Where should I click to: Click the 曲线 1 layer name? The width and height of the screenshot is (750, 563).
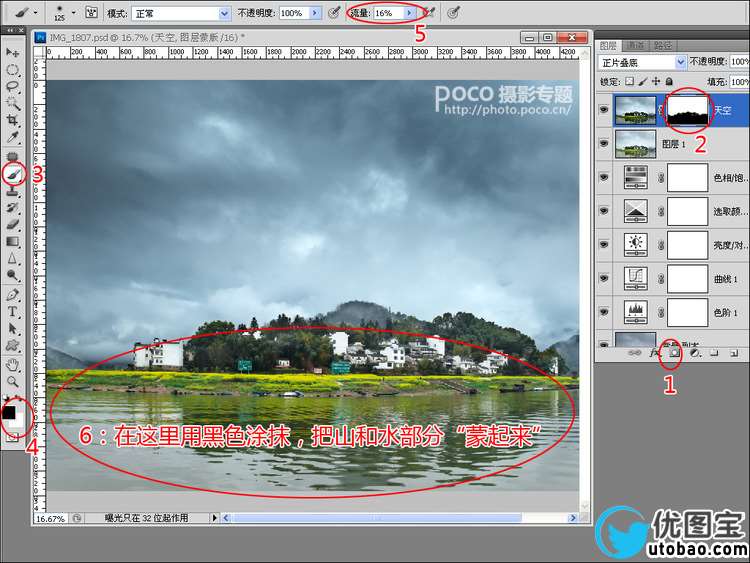pos(725,278)
